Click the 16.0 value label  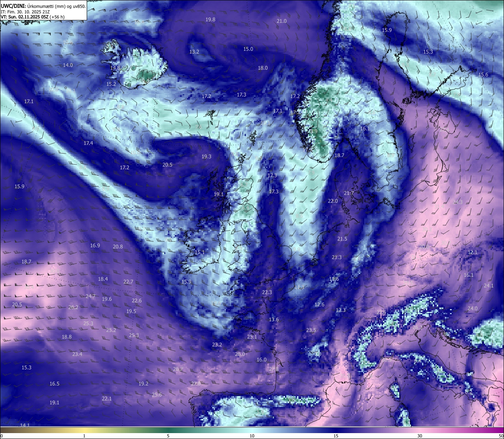[261, 360]
